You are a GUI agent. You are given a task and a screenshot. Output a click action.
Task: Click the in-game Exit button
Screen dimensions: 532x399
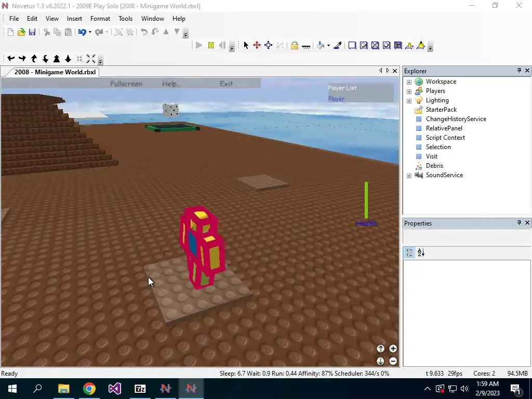(227, 84)
